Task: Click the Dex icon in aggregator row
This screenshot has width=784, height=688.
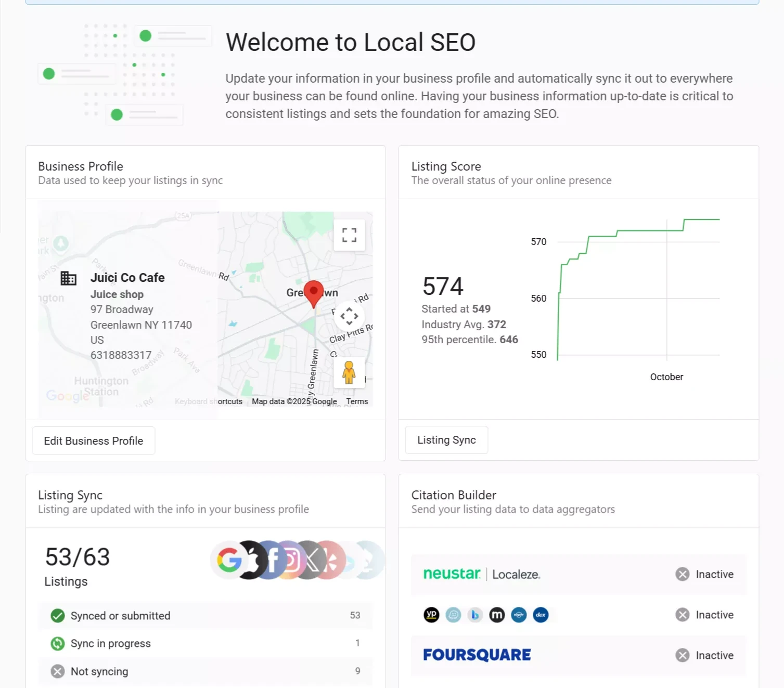Action: (541, 615)
